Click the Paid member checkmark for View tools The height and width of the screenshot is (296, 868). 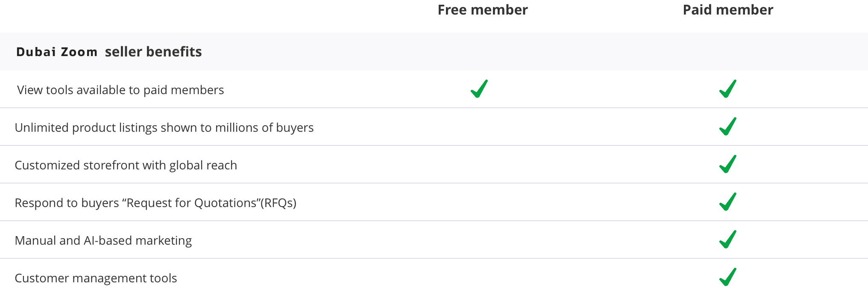click(728, 89)
